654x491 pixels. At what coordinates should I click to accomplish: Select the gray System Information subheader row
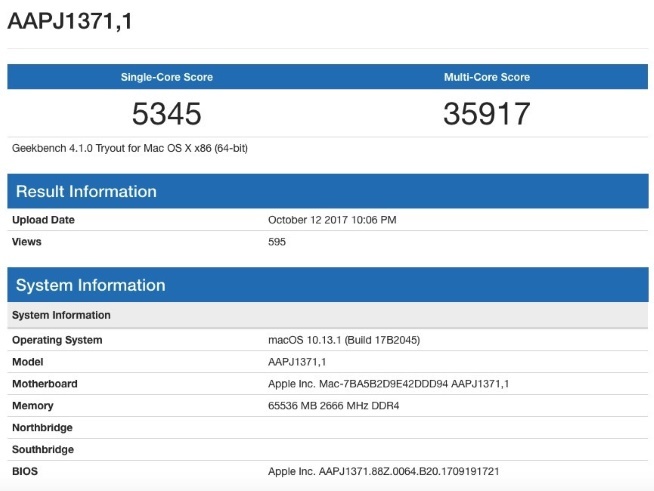61,315
